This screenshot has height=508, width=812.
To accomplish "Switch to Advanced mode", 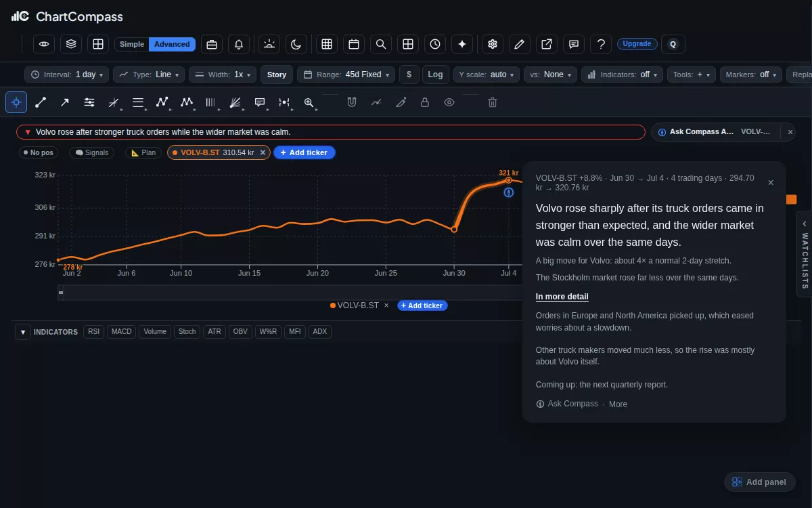I will [172, 44].
